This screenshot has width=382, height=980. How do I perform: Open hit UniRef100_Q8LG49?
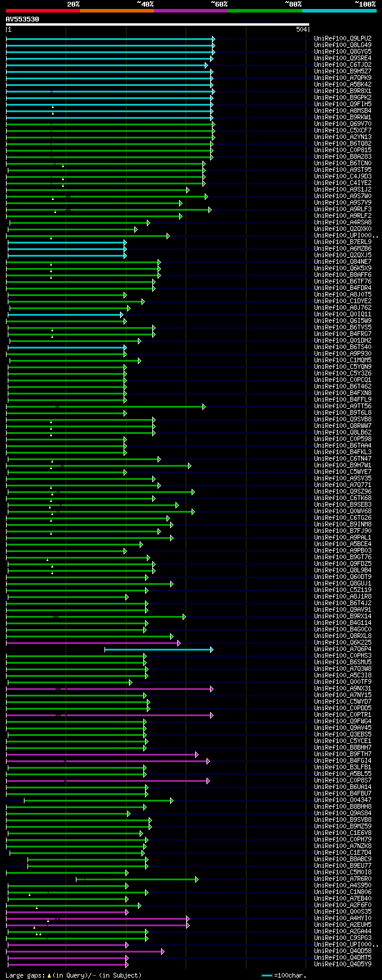[343, 45]
